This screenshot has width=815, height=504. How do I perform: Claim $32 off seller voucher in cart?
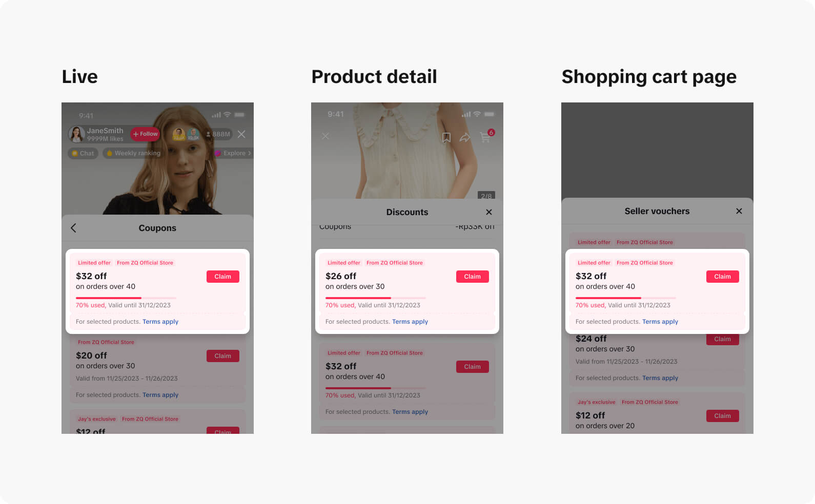pyautogui.click(x=722, y=277)
